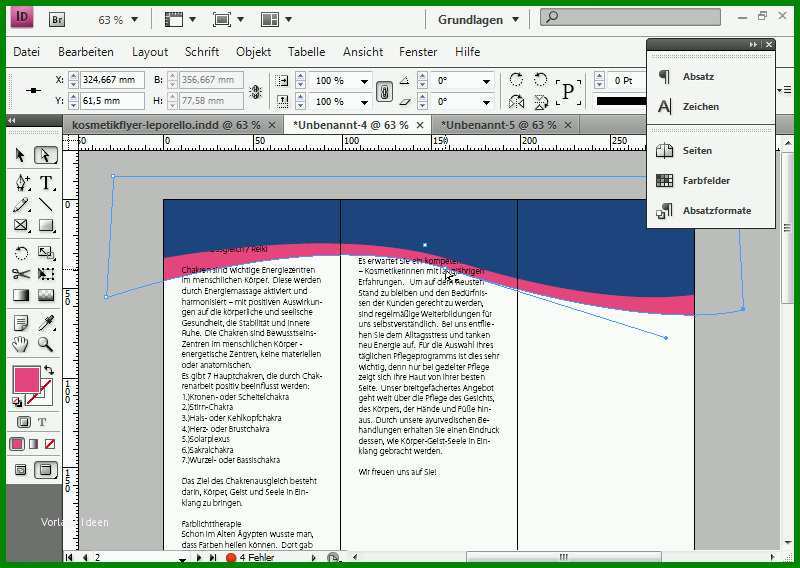Viewport: 800px width, 568px height.
Task: Select the Free Transform tool
Action: (x=46, y=274)
